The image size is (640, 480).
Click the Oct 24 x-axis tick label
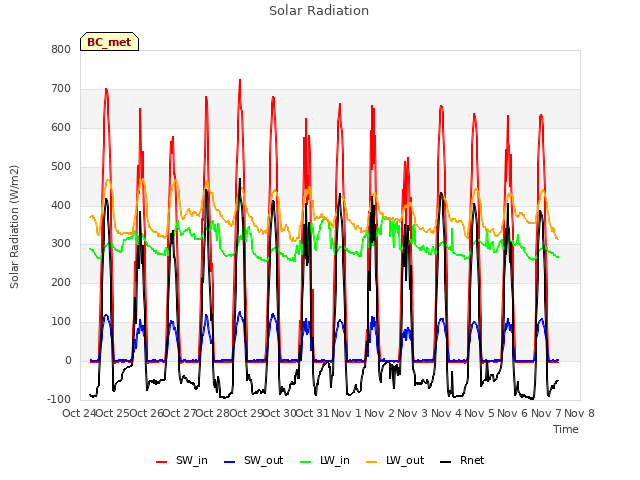[x=79, y=413]
